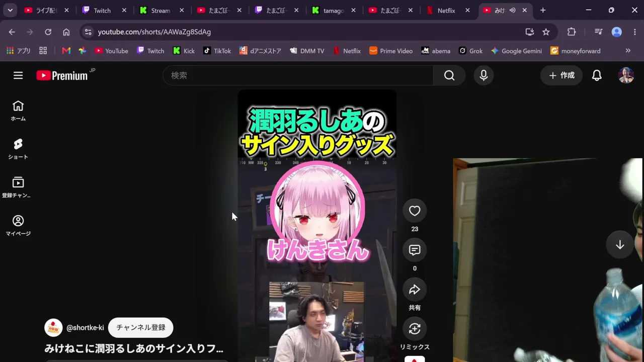Open the notifications bell
The height and width of the screenshot is (362, 644).
point(597,75)
